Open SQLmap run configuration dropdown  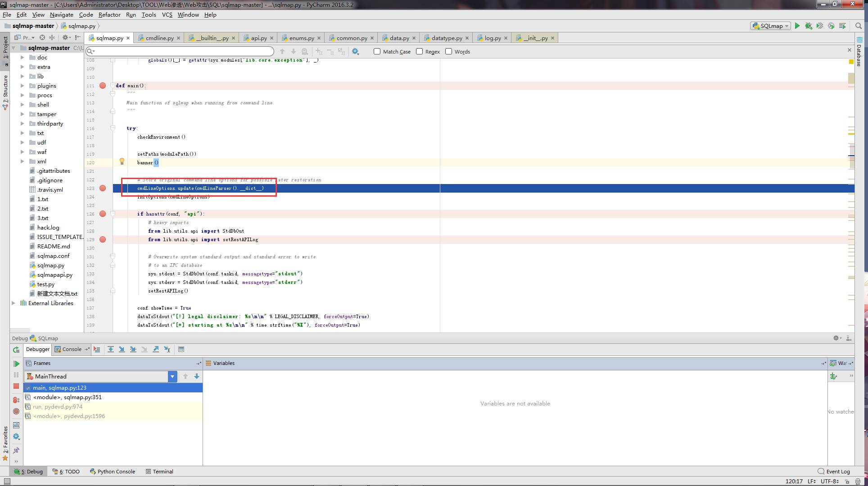[770, 26]
